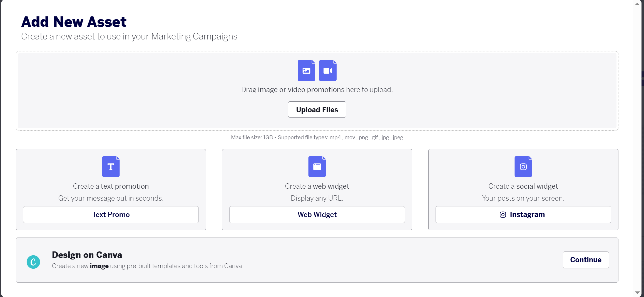This screenshot has height=297, width=644.
Task: Click the video file upload icon
Action: [328, 71]
